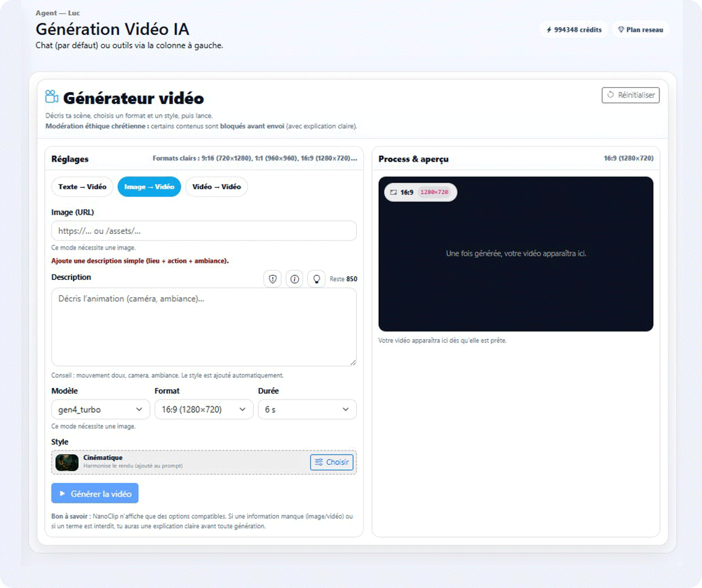Click the diamond icon next to Plan reseau
The height and width of the screenshot is (588, 702).
point(620,30)
